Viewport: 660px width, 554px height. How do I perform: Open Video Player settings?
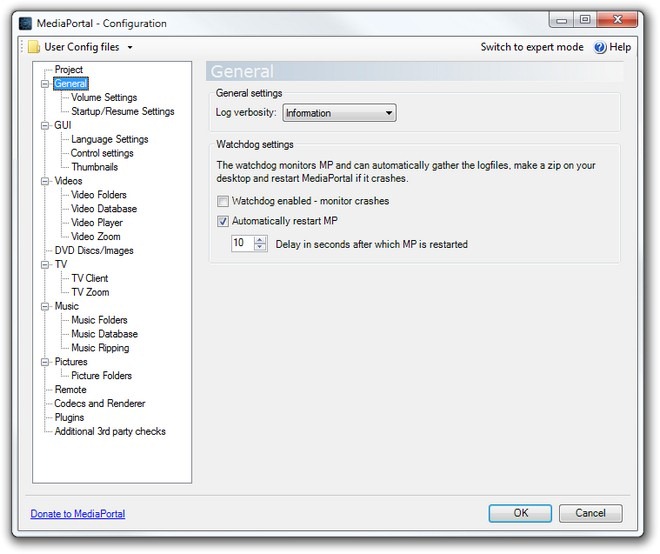point(97,222)
